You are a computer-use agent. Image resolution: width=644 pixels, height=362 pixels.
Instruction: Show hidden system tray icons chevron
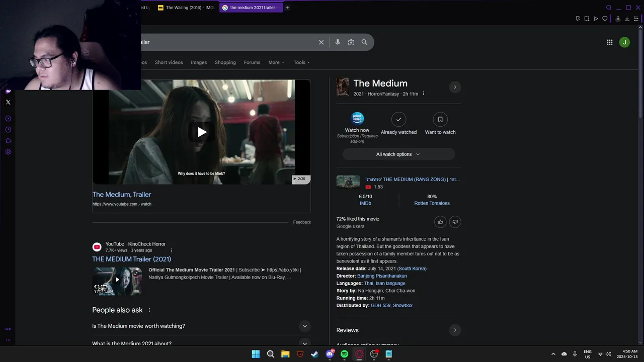pyautogui.click(x=553, y=354)
